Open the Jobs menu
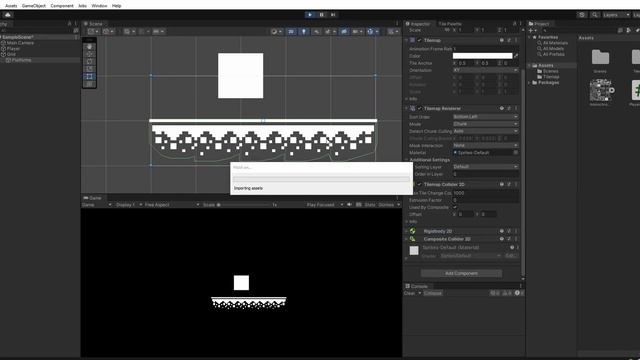The height and width of the screenshot is (360, 640). point(82,6)
